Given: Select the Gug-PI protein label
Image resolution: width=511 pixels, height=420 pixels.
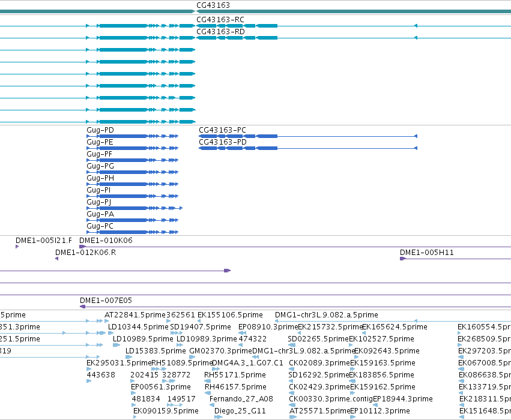Looking at the screenshot, I should tap(98, 190).
